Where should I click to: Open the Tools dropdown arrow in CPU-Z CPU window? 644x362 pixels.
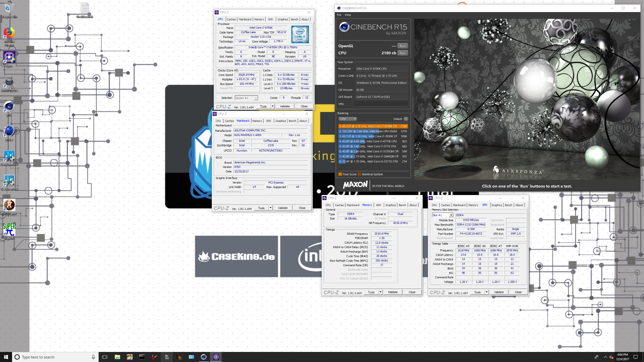272,106
